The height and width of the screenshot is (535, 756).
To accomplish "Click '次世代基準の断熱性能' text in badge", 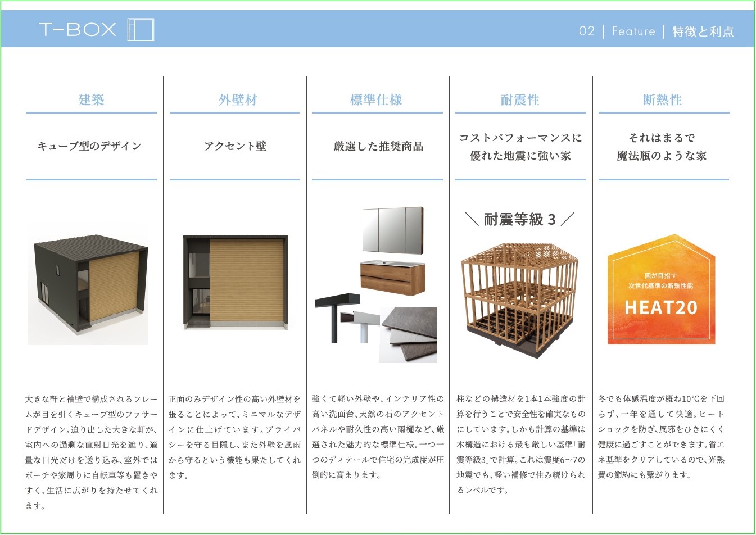I will point(660,286).
